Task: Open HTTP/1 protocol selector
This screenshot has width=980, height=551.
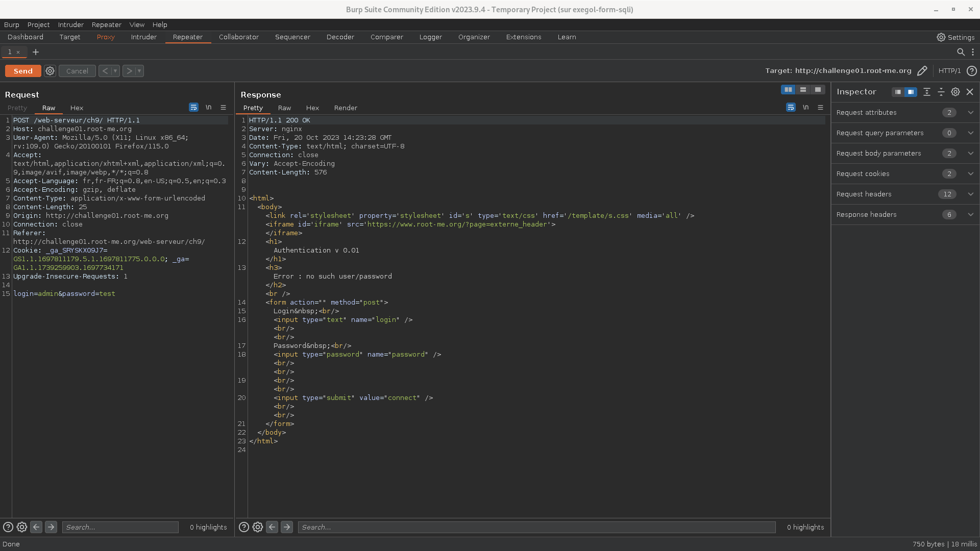Action: pos(949,71)
